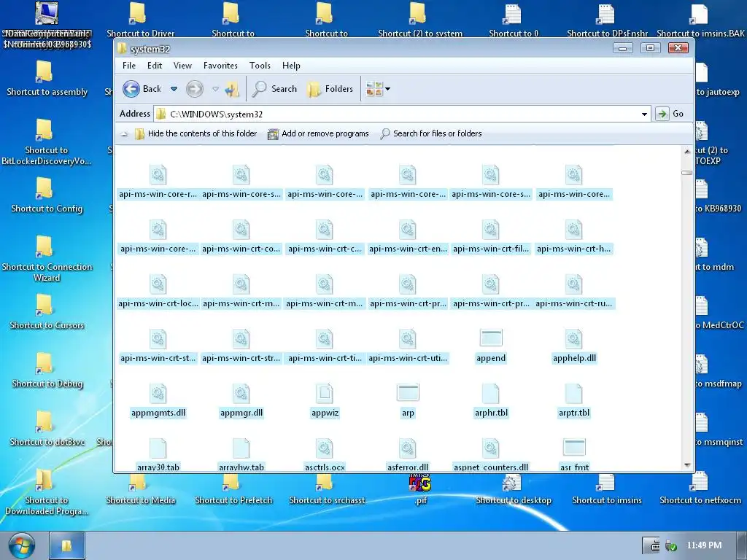Go up one folder level icon

click(x=232, y=88)
